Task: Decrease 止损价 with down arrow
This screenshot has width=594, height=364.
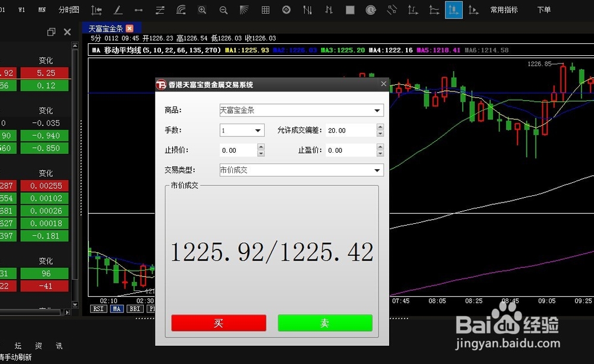Action: click(261, 154)
